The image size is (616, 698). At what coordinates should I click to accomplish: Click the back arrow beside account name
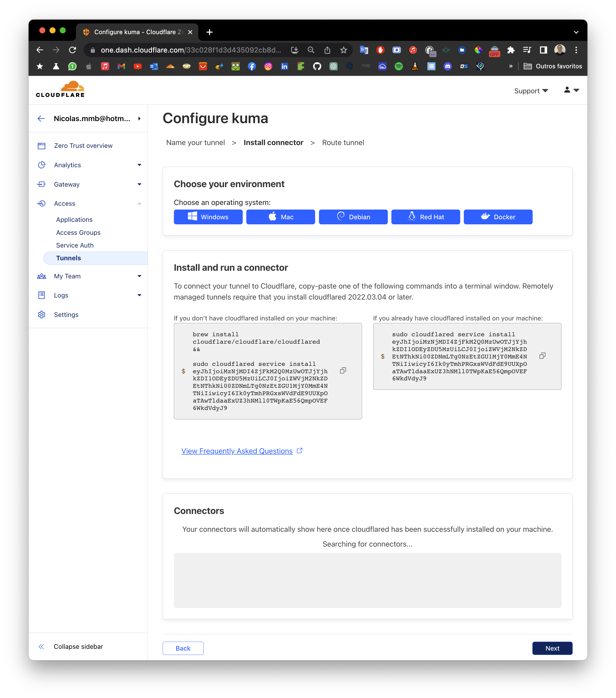pyautogui.click(x=41, y=119)
